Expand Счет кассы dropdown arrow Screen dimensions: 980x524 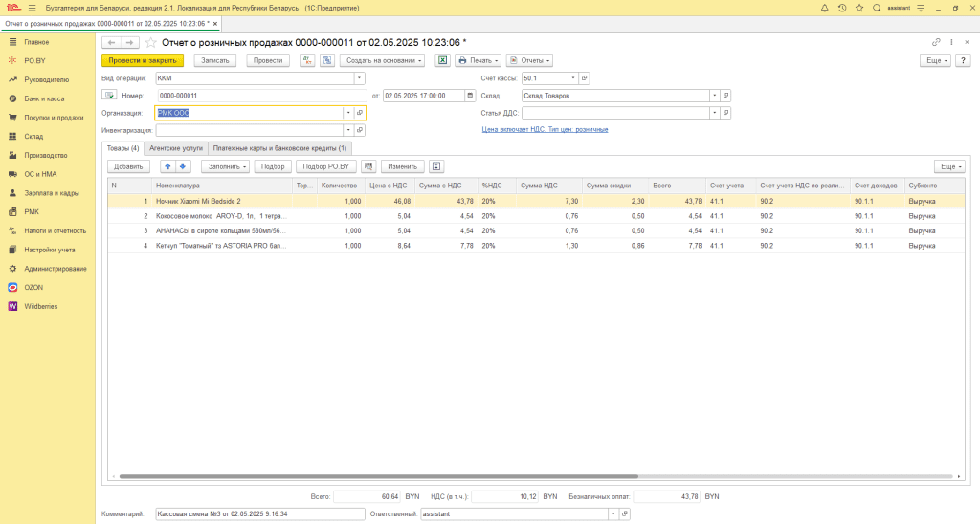tap(572, 78)
